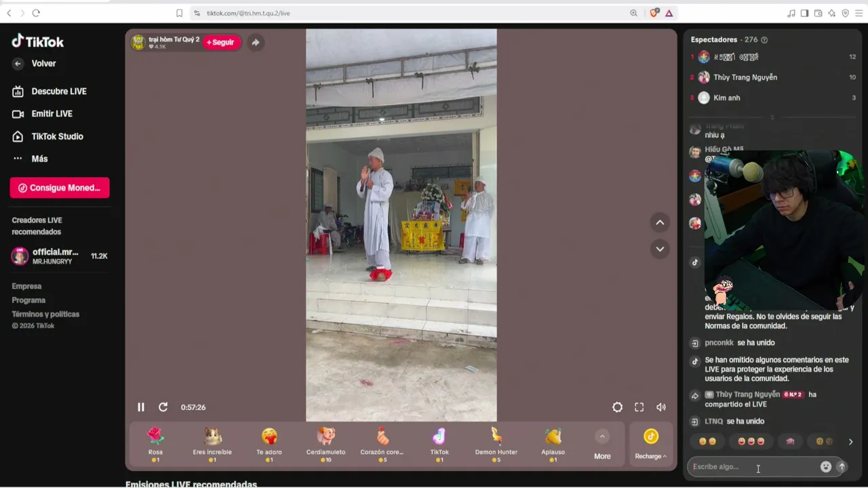Send the Demon Hunter gift
The width and height of the screenshot is (868, 488).
click(496, 445)
